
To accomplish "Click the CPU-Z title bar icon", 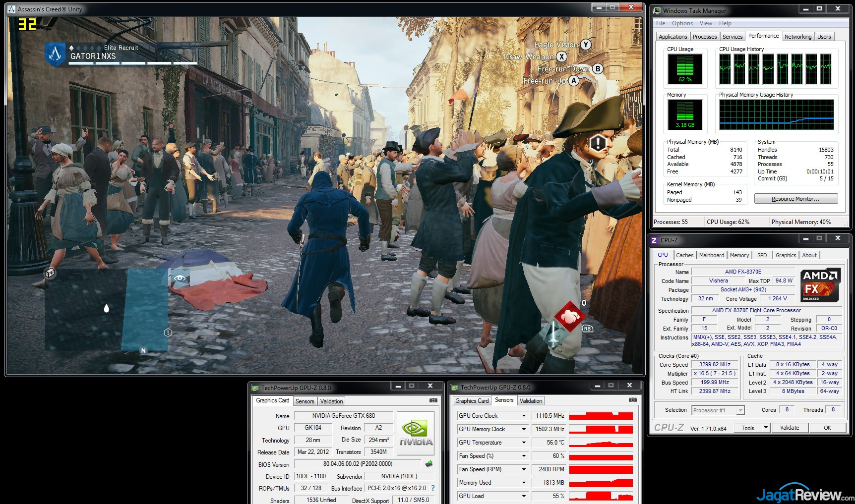I will [x=654, y=240].
